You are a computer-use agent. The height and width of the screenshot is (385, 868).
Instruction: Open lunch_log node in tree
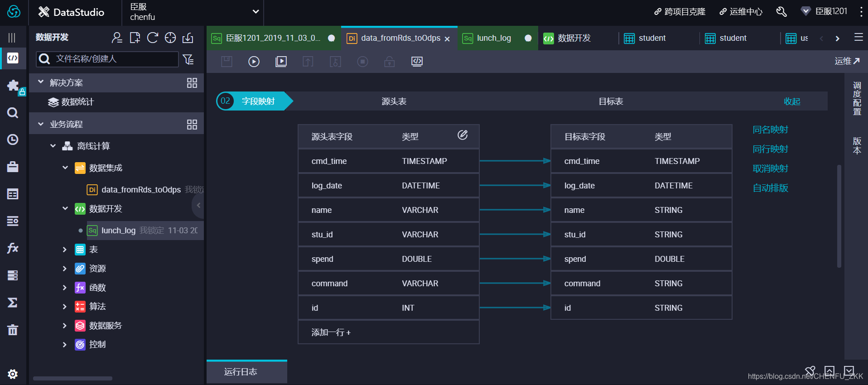pos(118,231)
